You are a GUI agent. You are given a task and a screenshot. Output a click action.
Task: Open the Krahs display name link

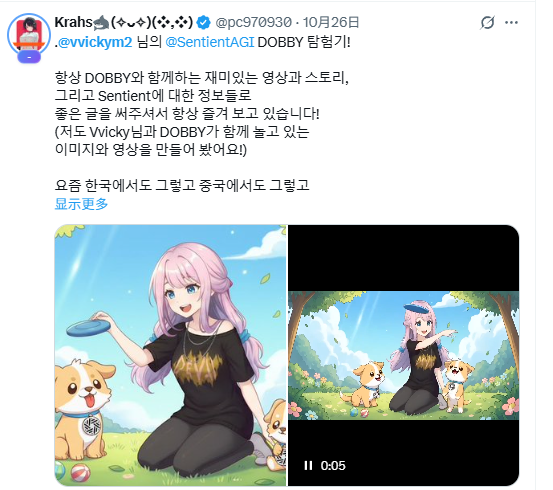tap(73, 22)
